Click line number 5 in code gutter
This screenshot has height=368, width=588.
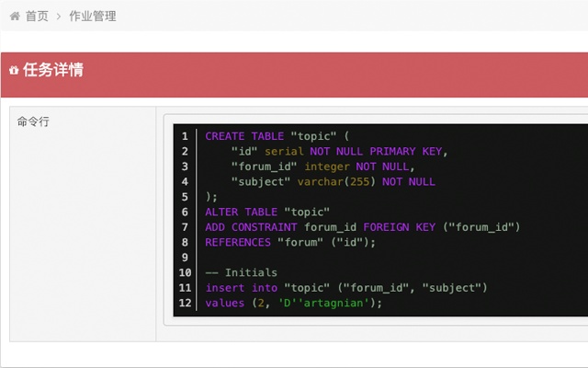point(185,197)
